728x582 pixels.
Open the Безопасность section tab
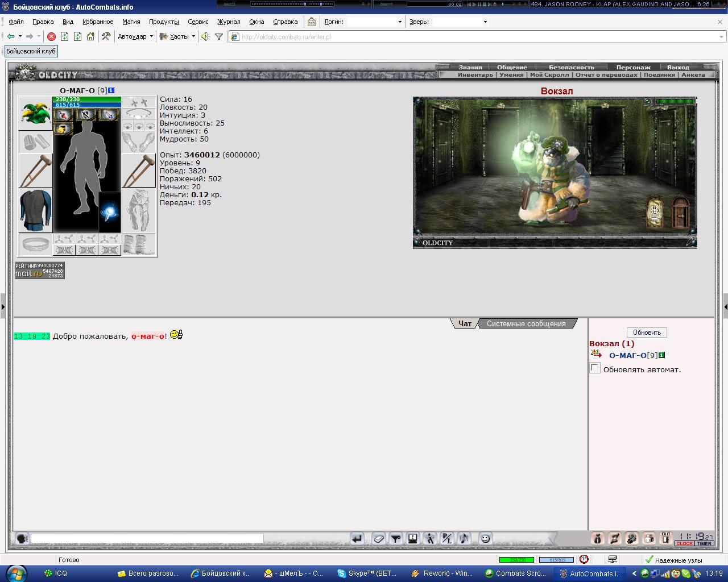click(571, 67)
